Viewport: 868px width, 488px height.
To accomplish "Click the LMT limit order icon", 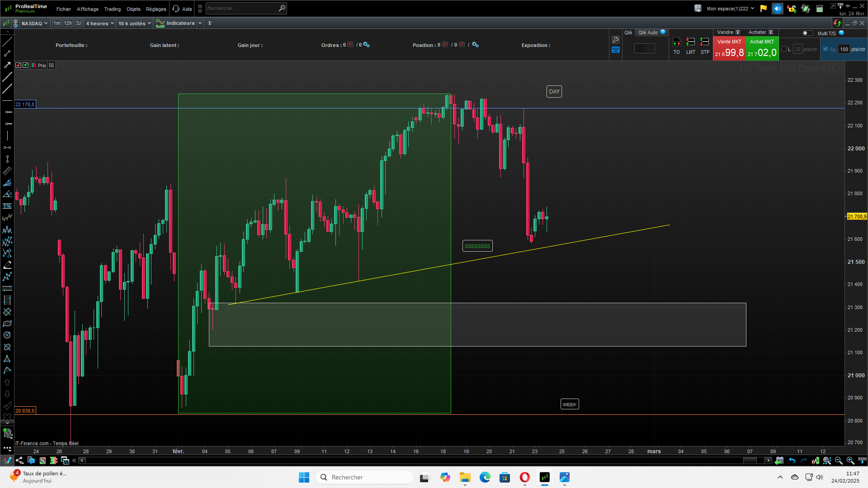I will [690, 42].
